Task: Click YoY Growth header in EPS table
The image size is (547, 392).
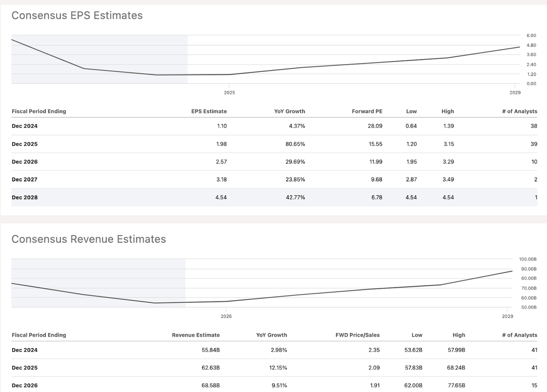Action: pos(290,111)
